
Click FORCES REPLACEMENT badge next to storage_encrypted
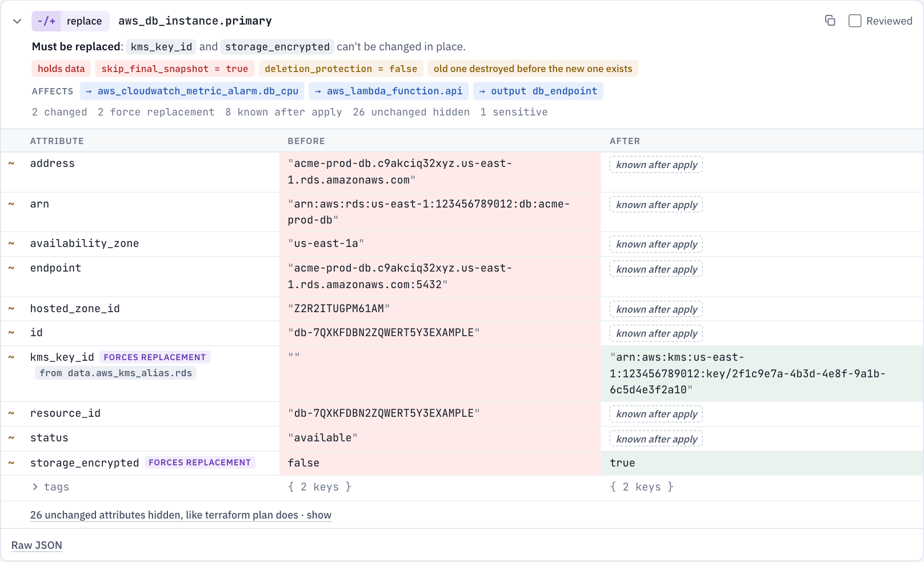point(200,463)
